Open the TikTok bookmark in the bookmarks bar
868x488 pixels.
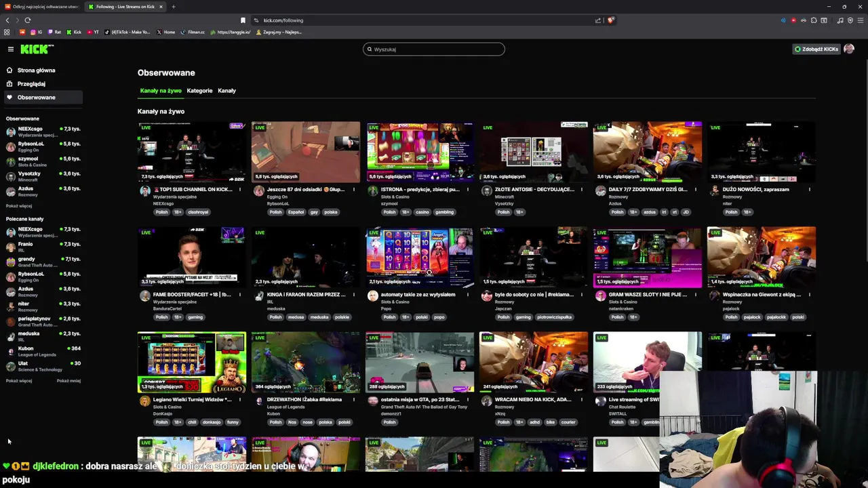127,32
